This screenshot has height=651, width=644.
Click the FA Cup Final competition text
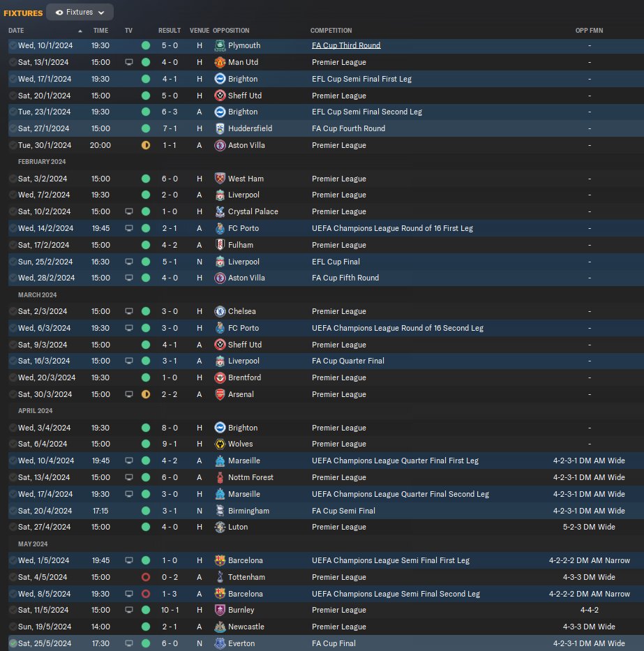click(x=334, y=643)
